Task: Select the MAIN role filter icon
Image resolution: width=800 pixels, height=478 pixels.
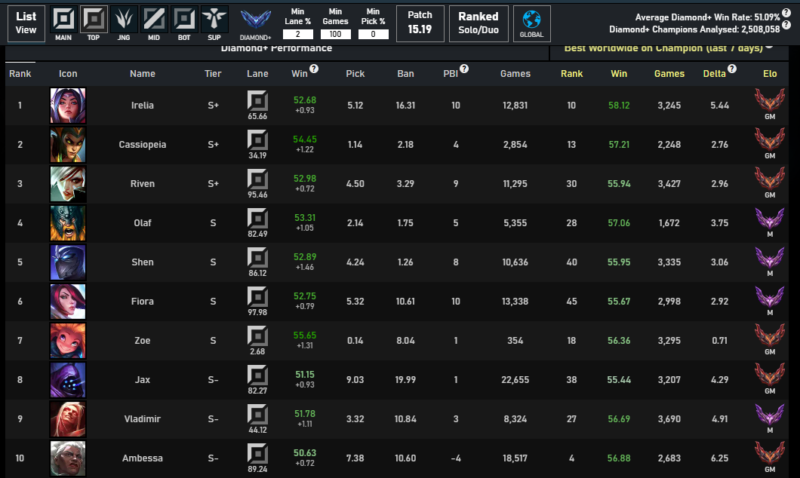Action: pyautogui.click(x=64, y=20)
